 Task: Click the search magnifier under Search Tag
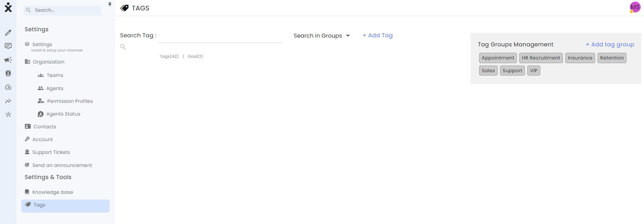click(123, 47)
